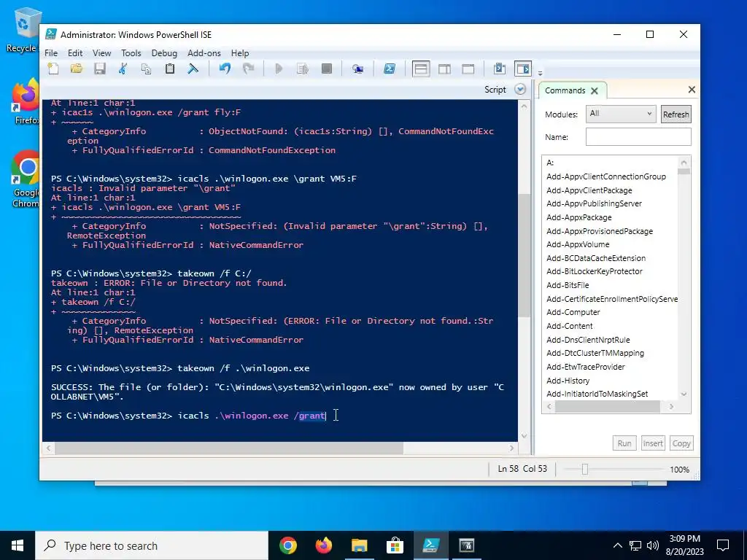Click the Name input field
The width and height of the screenshot is (747, 560).
click(x=638, y=136)
